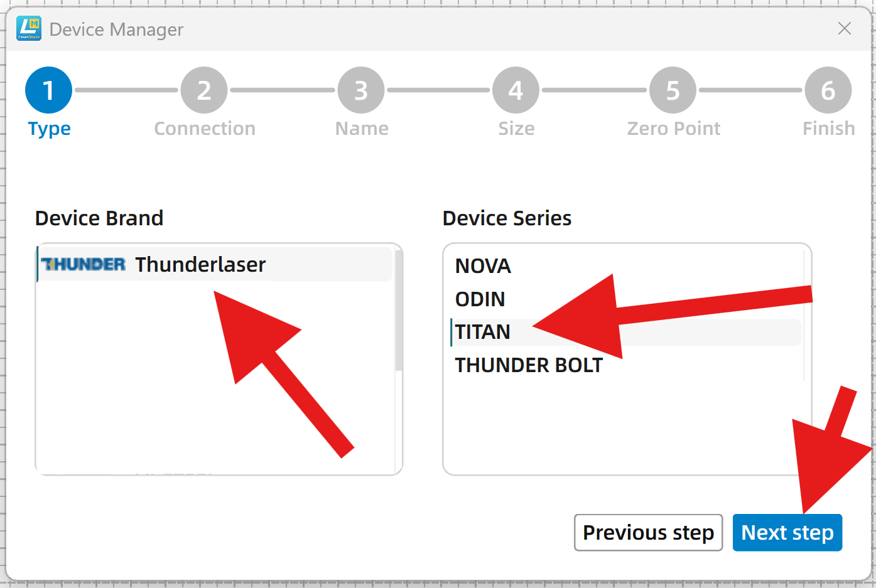Click step 4 Size circle
Screen dimensions: 876x588
point(516,90)
